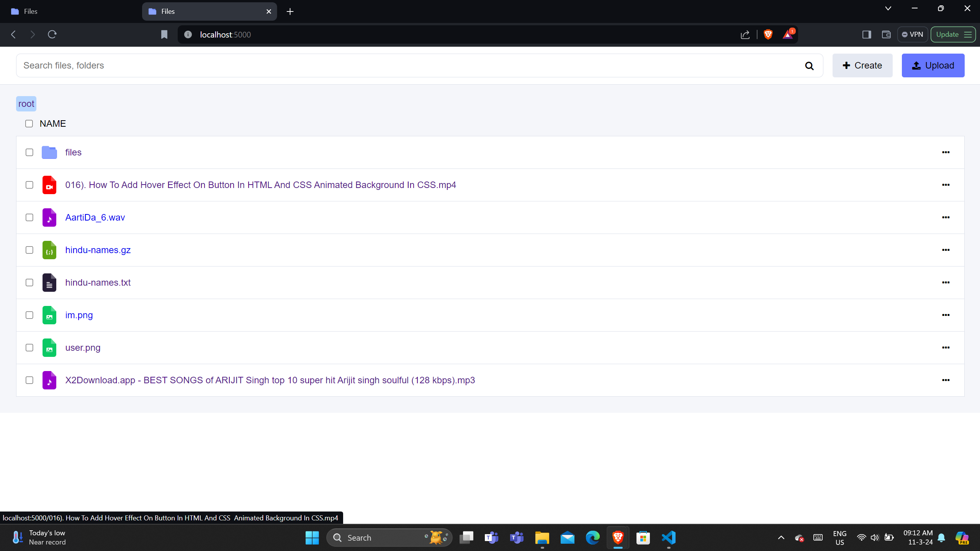Click the search magnifier icon
This screenshot has width=980, height=551.
(x=809, y=66)
